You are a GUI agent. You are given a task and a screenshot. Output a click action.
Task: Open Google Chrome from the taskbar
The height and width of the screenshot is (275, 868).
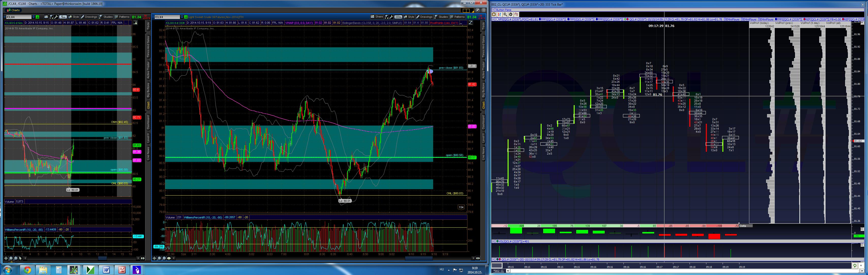click(x=27, y=270)
